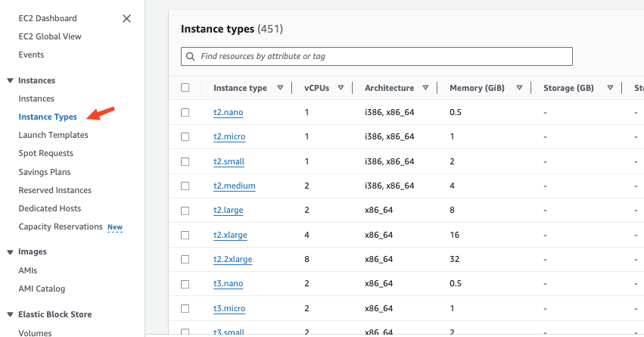The width and height of the screenshot is (644, 337).
Task: Open Dedicated Hosts
Action: 50,208
